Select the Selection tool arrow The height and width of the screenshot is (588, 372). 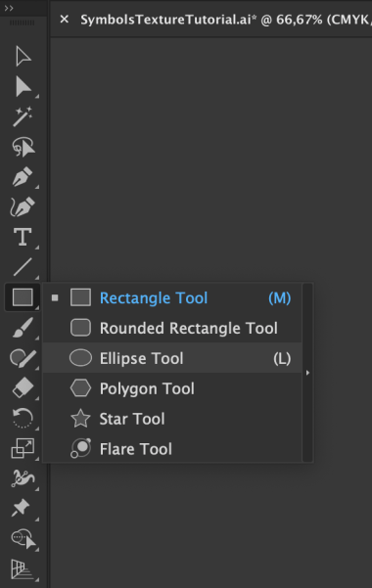pos(23,57)
